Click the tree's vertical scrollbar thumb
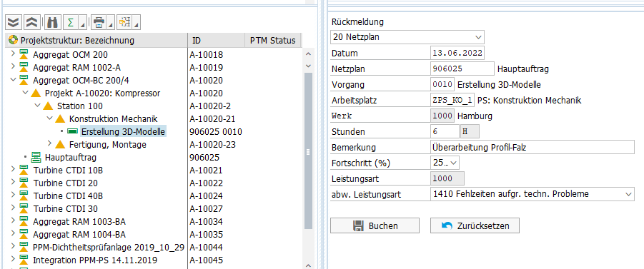This screenshot has height=269, width=644. [x=309, y=151]
